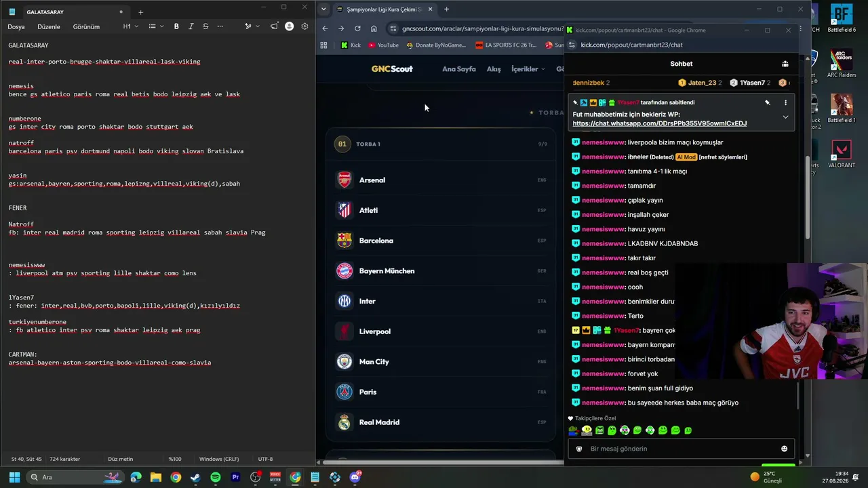The height and width of the screenshot is (488, 868).
Task: Open the Chrome tab search dropdown
Action: (323, 9)
